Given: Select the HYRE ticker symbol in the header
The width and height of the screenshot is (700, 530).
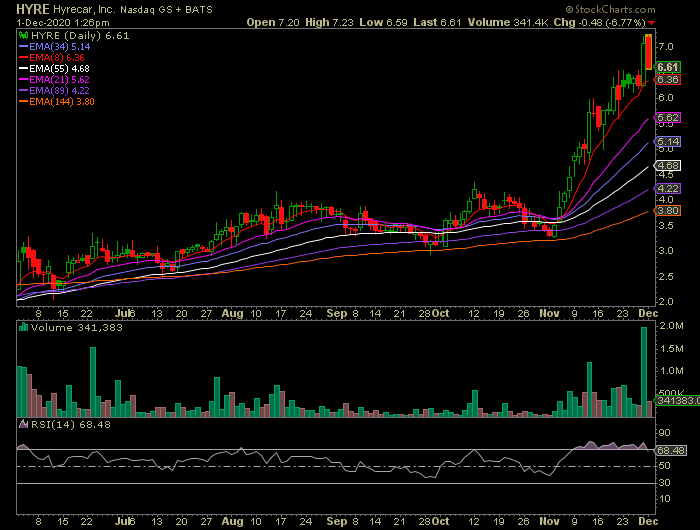Looking at the screenshot, I should [33, 9].
